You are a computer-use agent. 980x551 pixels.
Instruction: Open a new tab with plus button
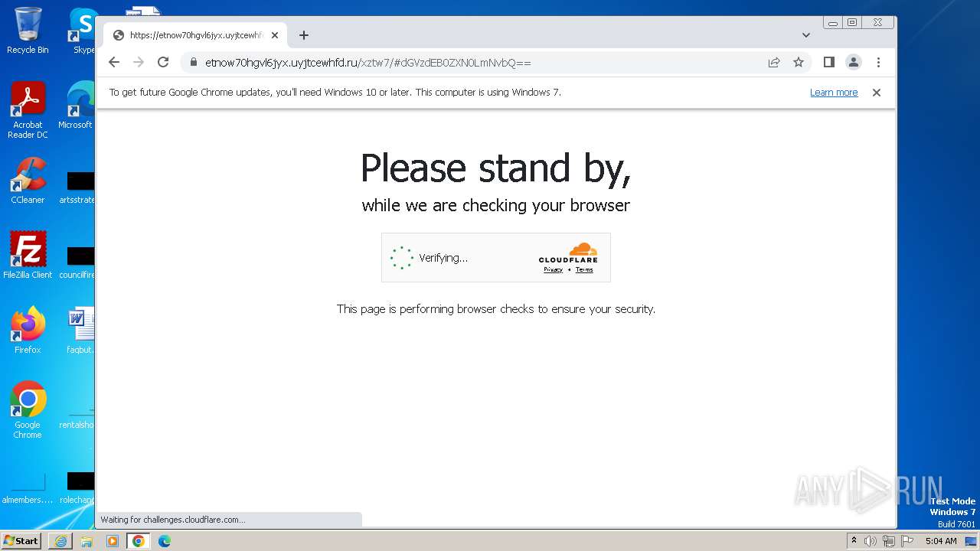[x=304, y=35]
